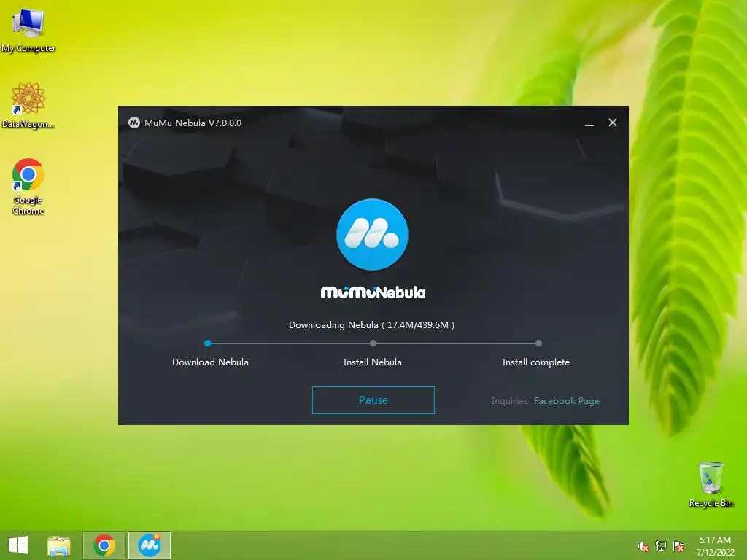Select the Recycle Bin desktop icon
The height and width of the screenshot is (560, 747).
711,484
